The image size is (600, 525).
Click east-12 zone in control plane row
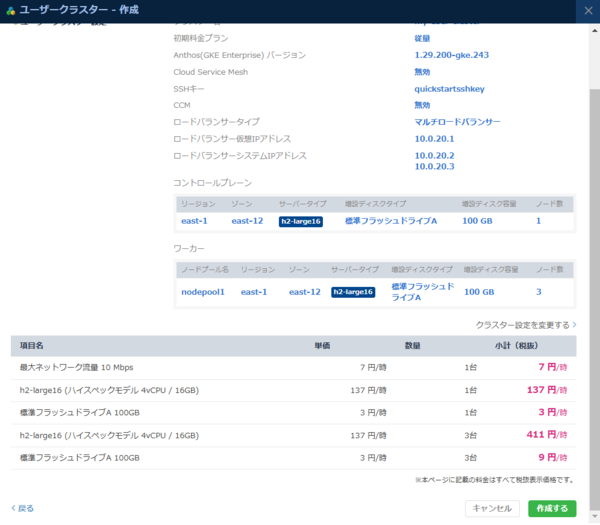[x=247, y=221]
